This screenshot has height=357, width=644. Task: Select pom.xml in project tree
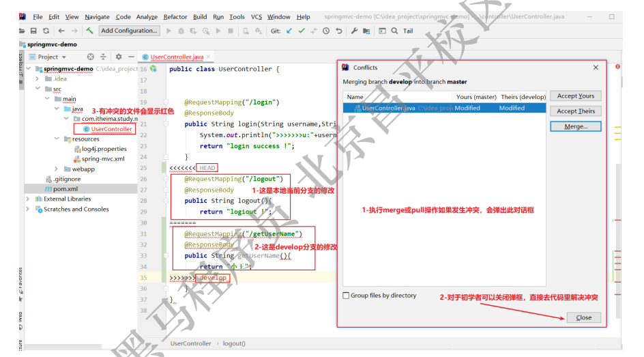65,189
